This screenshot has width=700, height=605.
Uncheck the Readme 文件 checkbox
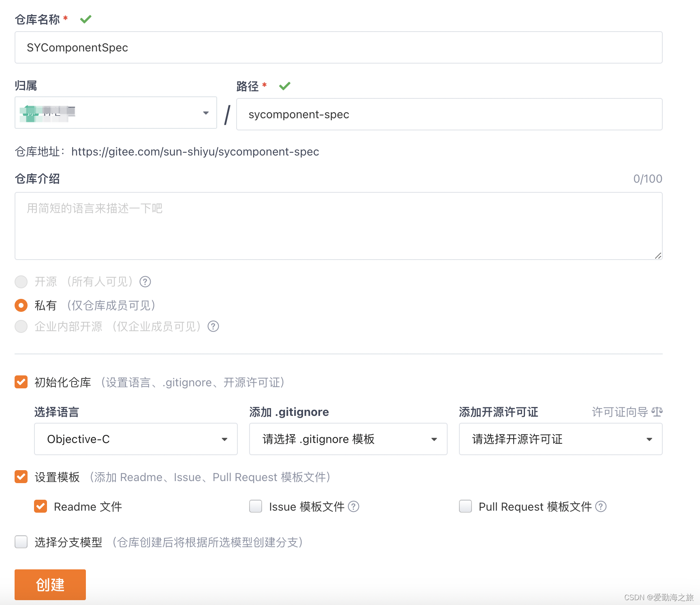41,506
